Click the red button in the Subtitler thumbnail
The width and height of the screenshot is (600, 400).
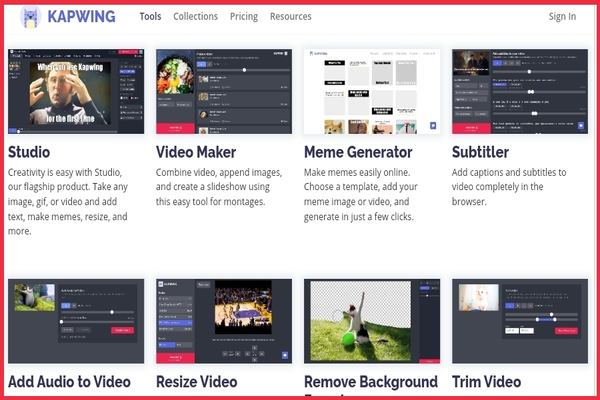pos(471,128)
